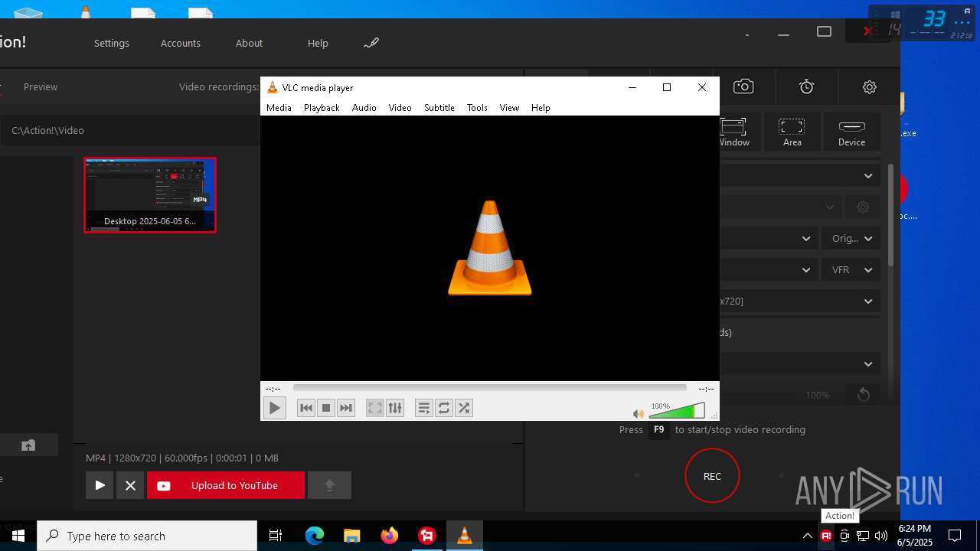Viewport: 980px width, 551px height.
Task: Click the taskbar search box
Action: pyautogui.click(x=147, y=536)
